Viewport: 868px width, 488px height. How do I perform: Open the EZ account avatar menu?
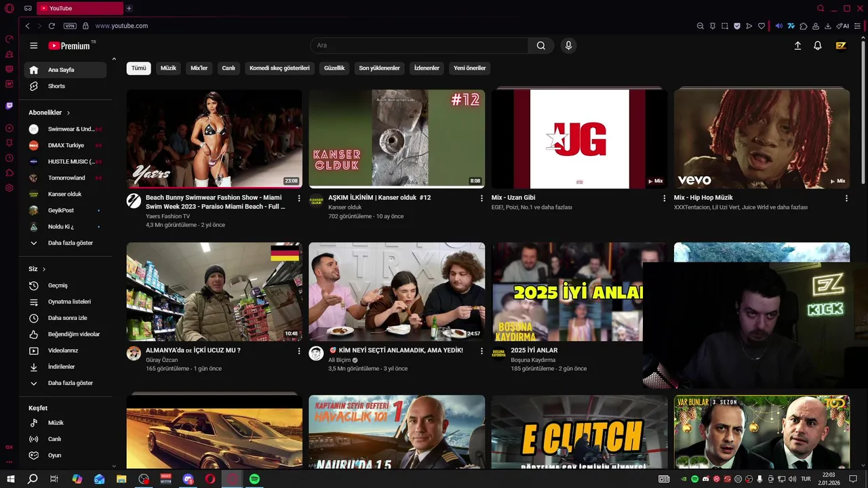tap(841, 45)
